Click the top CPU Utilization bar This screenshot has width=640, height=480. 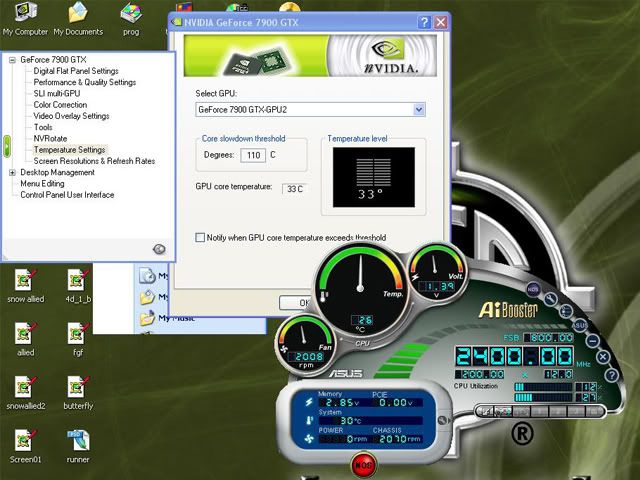543,387
